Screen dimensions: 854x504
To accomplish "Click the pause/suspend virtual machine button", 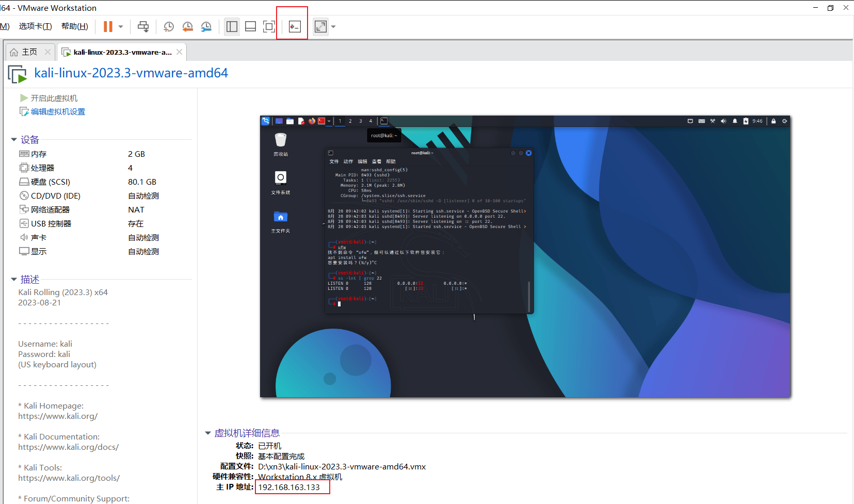I will pos(108,27).
